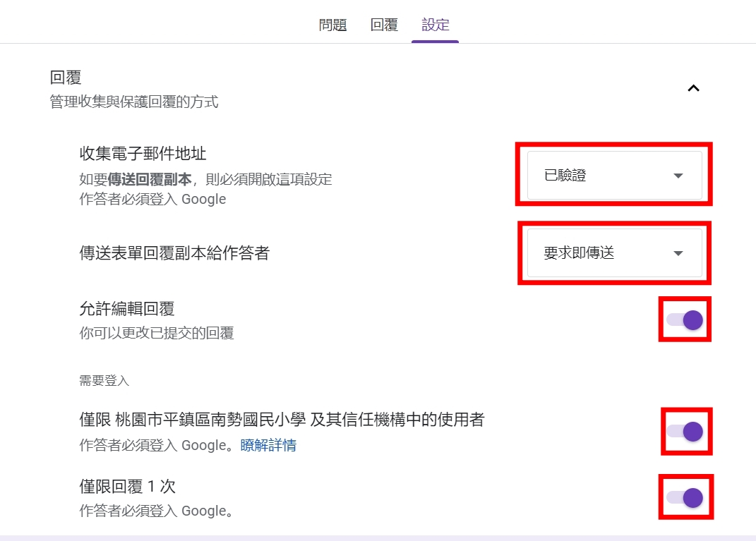Disable the 允許編輯回覆 toggle
This screenshot has width=756, height=541.
point(685,320)
